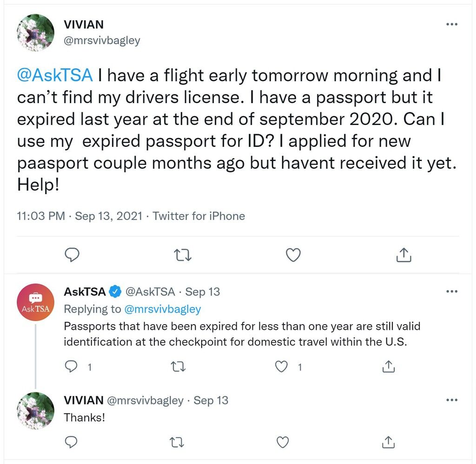Retweet Vivian's main tweet
The height and width of the screenshot is (464, 476).
point(182,255)
